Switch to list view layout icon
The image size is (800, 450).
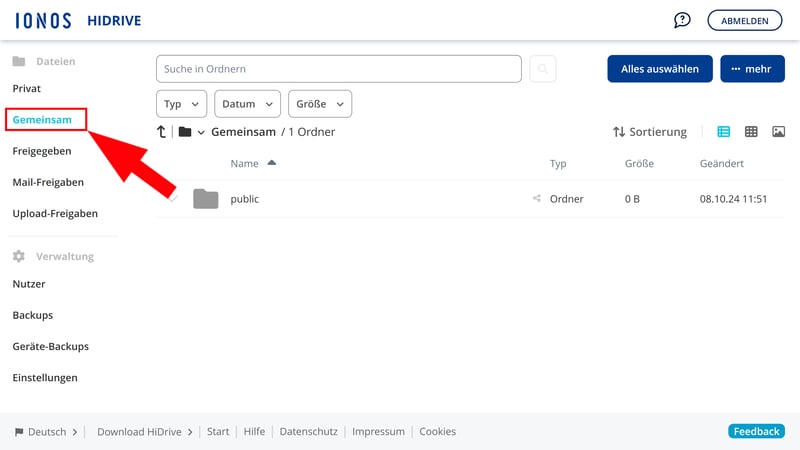coord(724,132)
